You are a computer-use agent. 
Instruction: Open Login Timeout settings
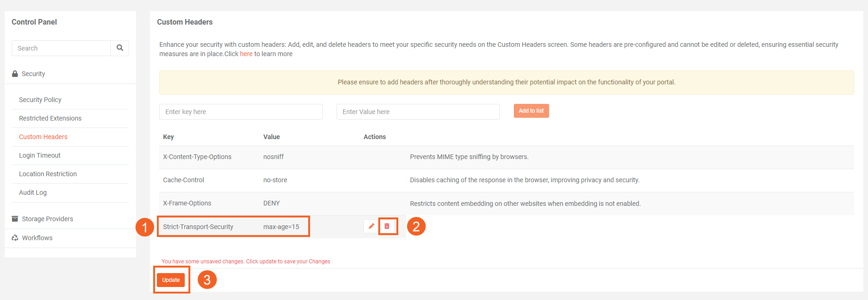(39, 155)
